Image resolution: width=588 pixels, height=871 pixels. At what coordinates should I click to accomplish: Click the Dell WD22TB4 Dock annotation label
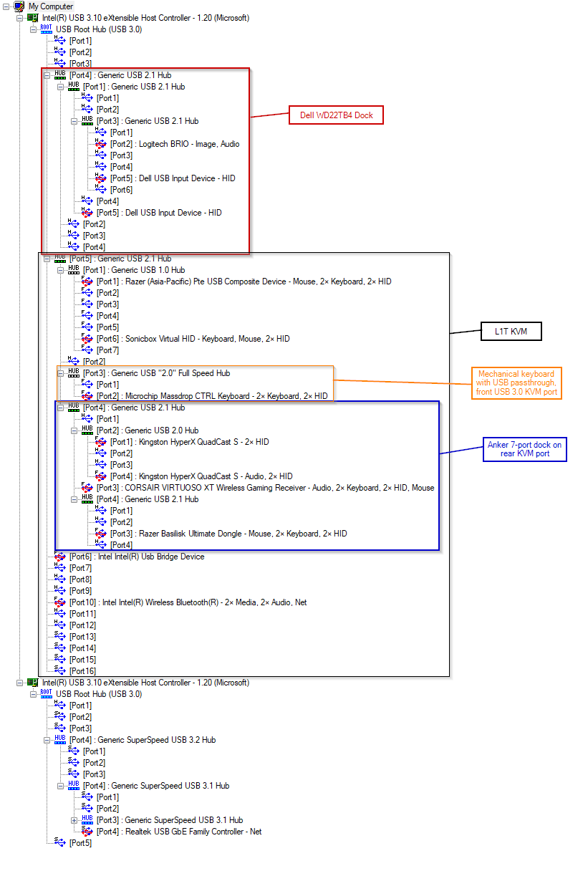[x=336, y=115]
